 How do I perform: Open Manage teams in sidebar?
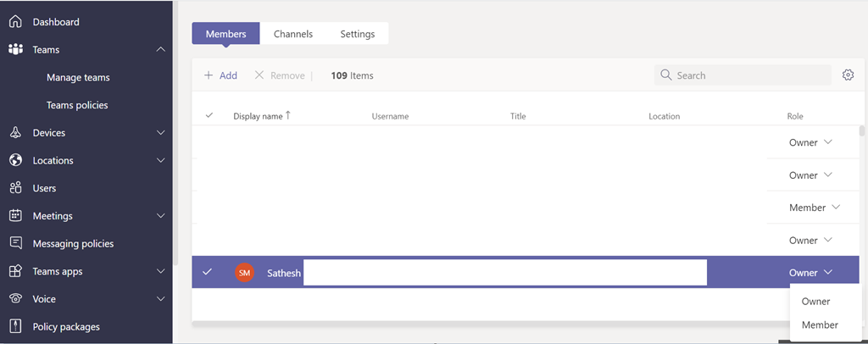(78, 77)
